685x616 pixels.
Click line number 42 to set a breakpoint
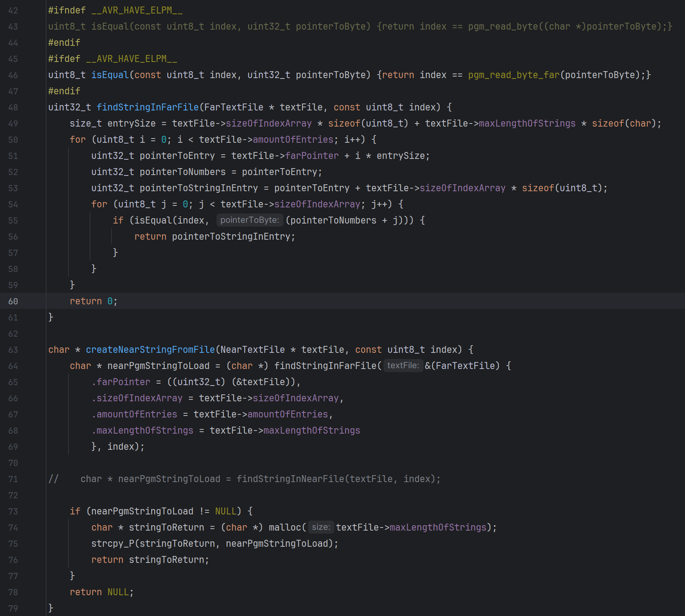13,10
